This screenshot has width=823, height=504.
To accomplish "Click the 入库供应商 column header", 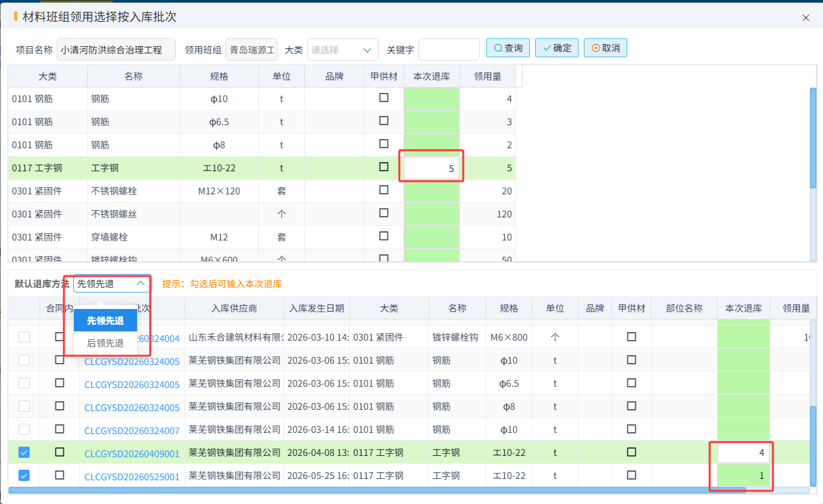I will click(234, 308).
